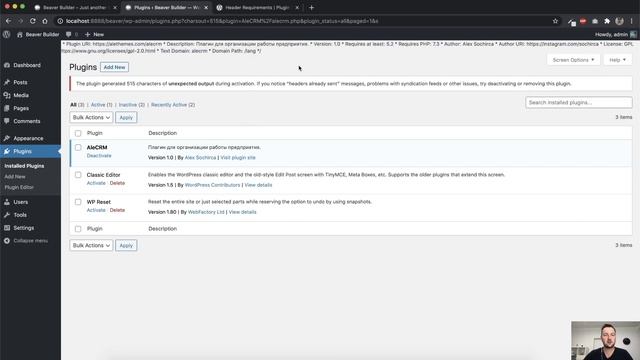Open Alex Sochirca author link
Screen dimensions: 640x360
(x=200, y=158)
